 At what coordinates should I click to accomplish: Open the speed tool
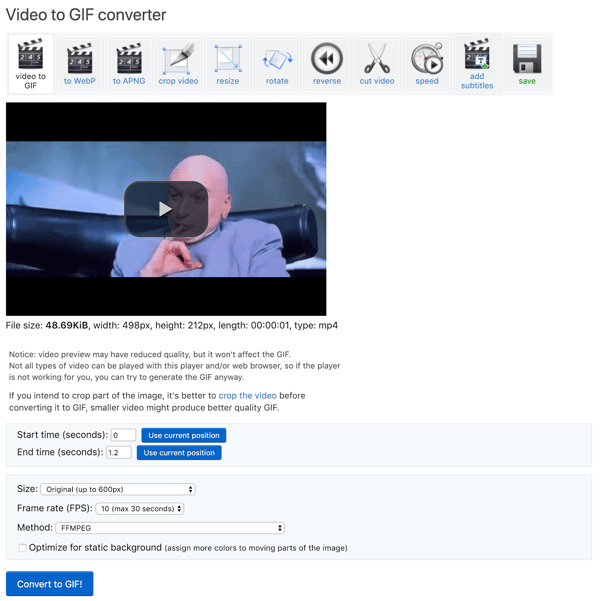pyautogui.click(x=427, y=64)
